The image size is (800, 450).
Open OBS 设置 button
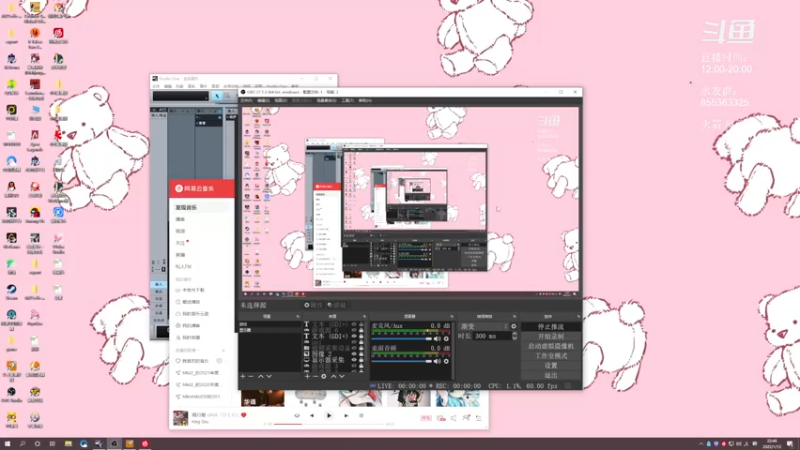[551, 366]
